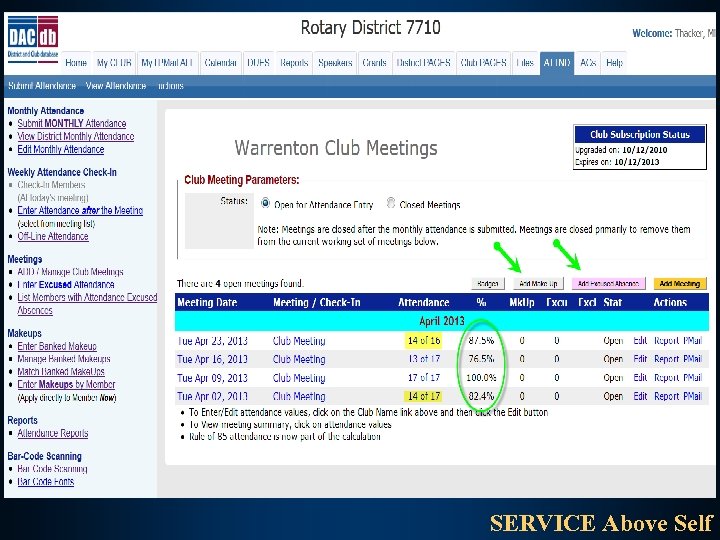This screenshot has width=720, height=540.
Task: Open Check-In Members link
Action: click(51, 185)
